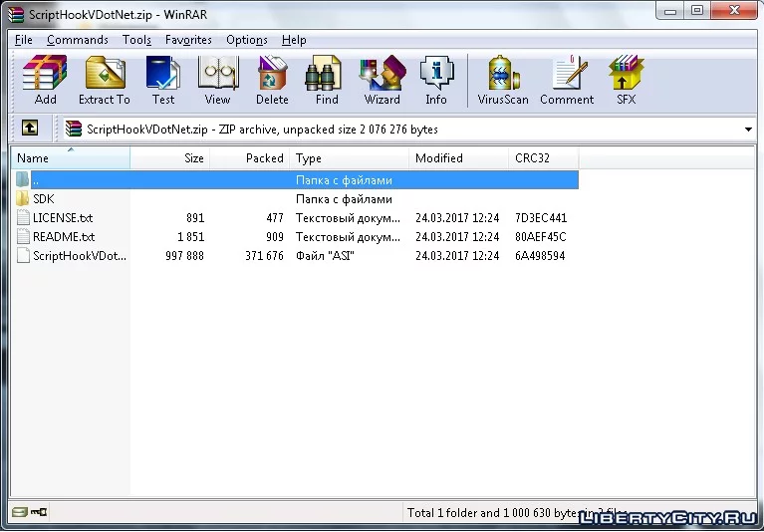The height and width of the screenshot is (532, 764).
Task: Open the Tools menu
Action: 136,40
